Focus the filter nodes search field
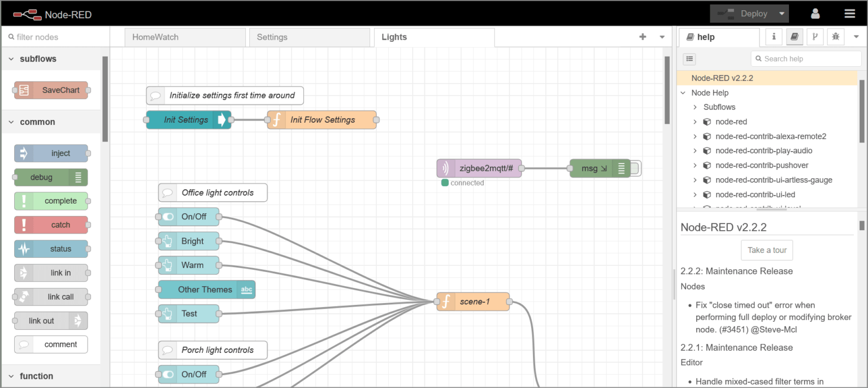 (x=57, y=37)
